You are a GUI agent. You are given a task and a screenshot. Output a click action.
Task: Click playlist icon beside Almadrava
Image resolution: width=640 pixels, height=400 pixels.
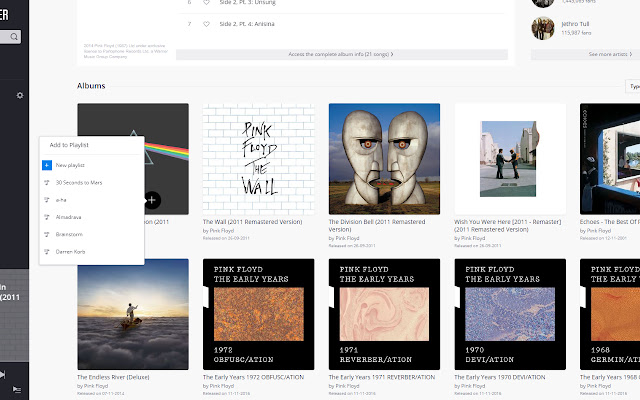(x=47, y=217)
